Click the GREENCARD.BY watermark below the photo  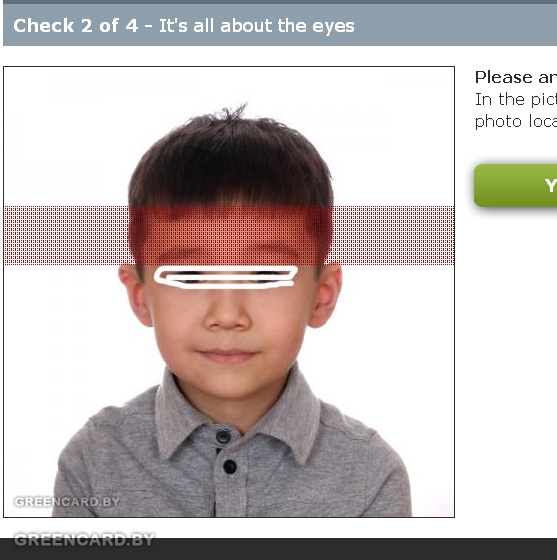(84, 539)
